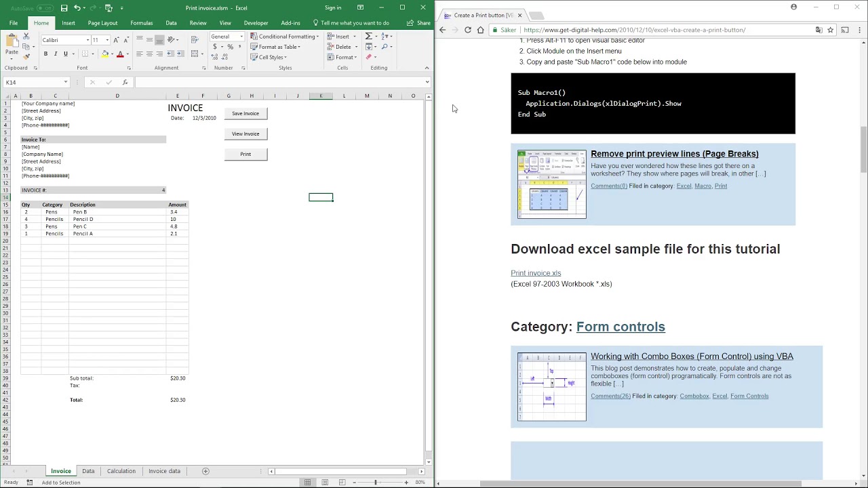Image resolution: width=868 pixels, height=488 pixels.
Task: Decrease font size with the smaller A icon
Action: (125, 40)
